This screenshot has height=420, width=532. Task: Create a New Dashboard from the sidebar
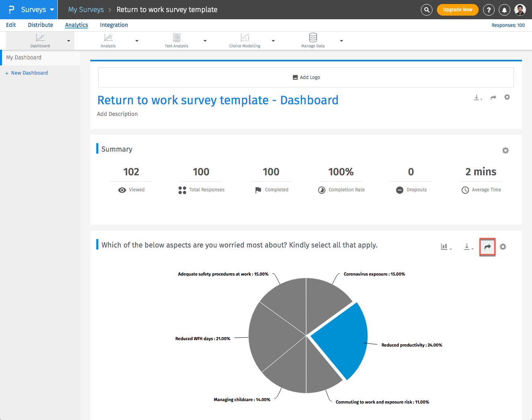click(x=27, y=73)
